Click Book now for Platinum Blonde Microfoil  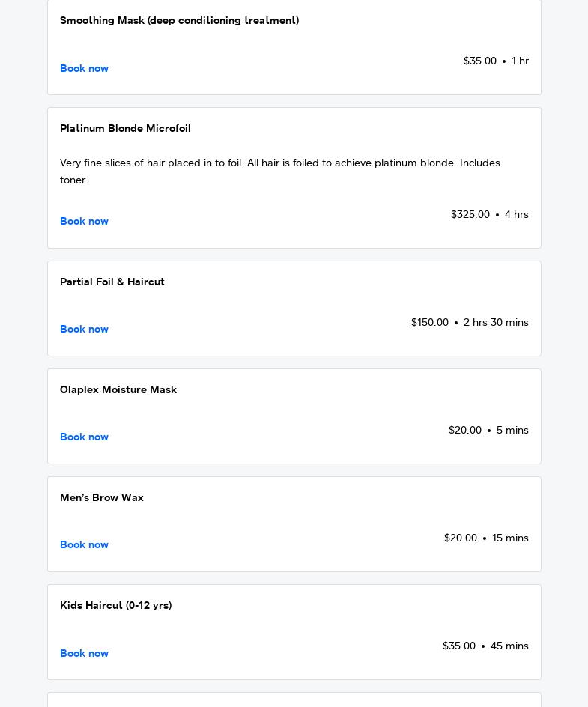[x=84, y=221]
